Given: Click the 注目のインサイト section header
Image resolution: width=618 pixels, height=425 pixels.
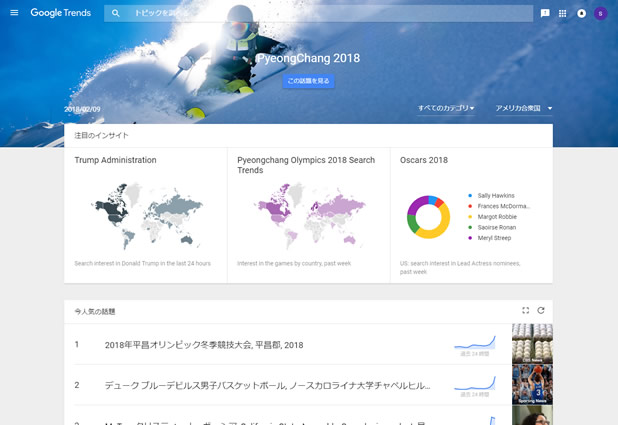Looking at the screenshot, I should click(x=101, y=136).
